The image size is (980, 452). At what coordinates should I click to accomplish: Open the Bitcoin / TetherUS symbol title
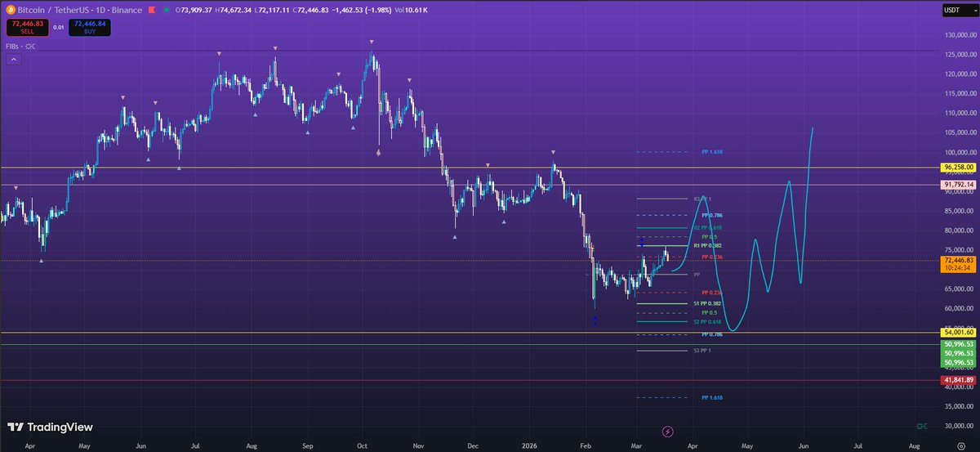pos(78,11)
